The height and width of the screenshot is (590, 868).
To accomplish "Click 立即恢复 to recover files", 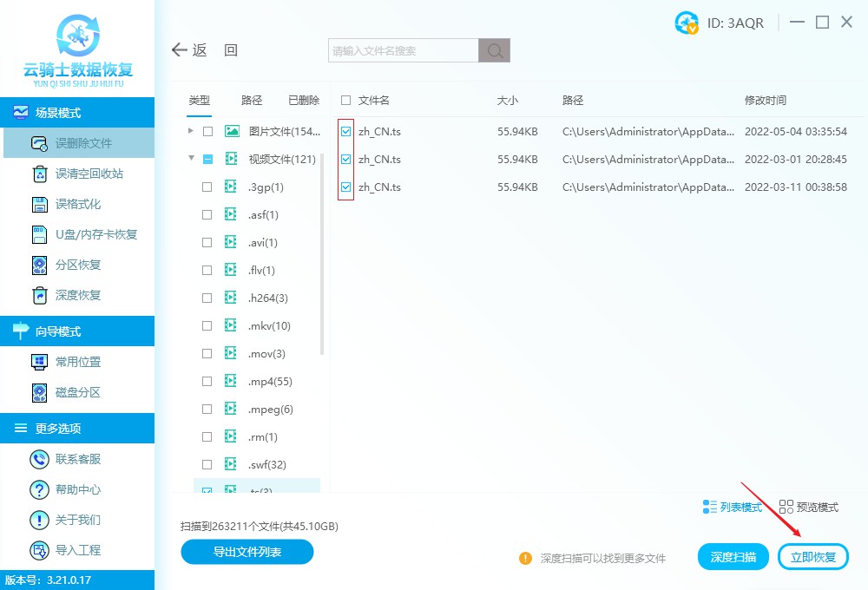I will click(x=813, y=557).
